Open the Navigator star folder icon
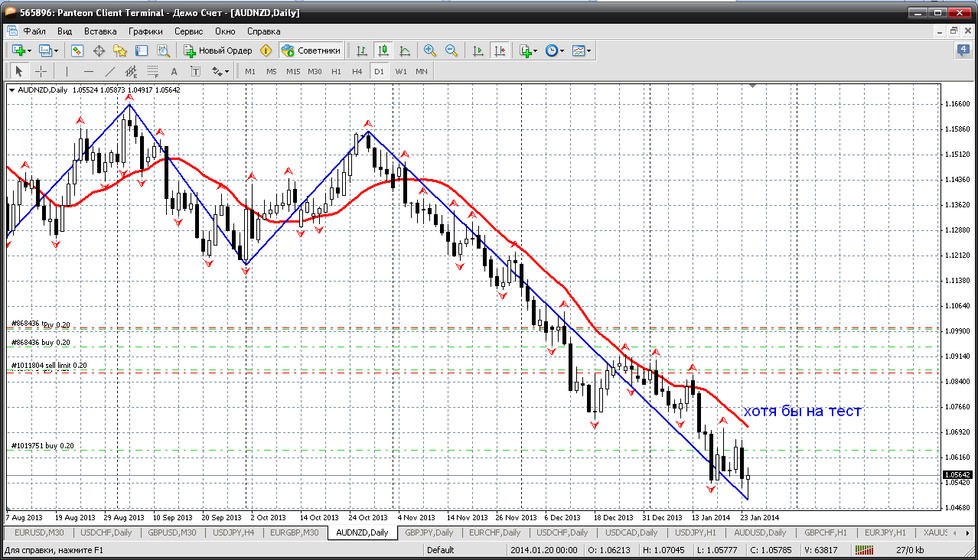The width and height of the screenshot is (978, 560). click(x=120, y=50)
